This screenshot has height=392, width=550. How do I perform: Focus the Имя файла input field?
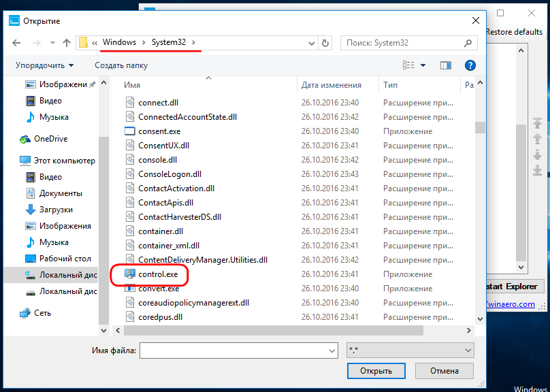238,350
